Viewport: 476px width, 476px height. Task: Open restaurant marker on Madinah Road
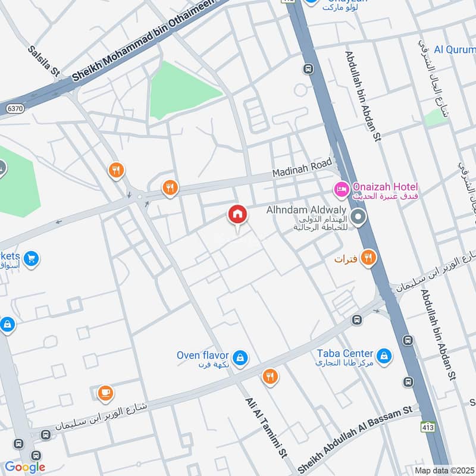(170, 188)
